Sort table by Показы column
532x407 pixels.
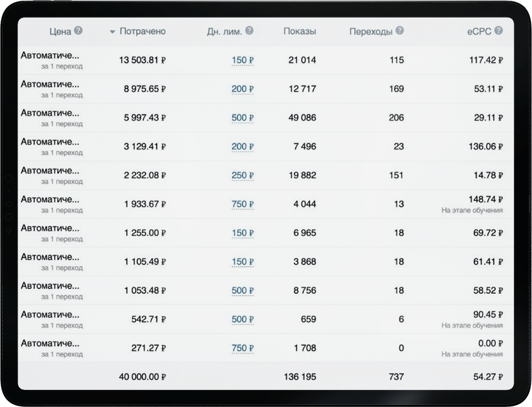click(299, 31)
